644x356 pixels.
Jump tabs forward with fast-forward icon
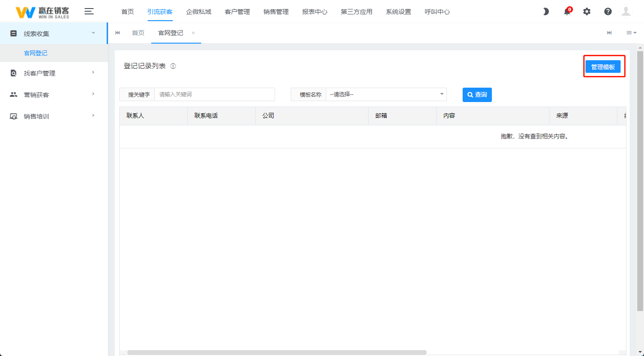click(610, 33)
